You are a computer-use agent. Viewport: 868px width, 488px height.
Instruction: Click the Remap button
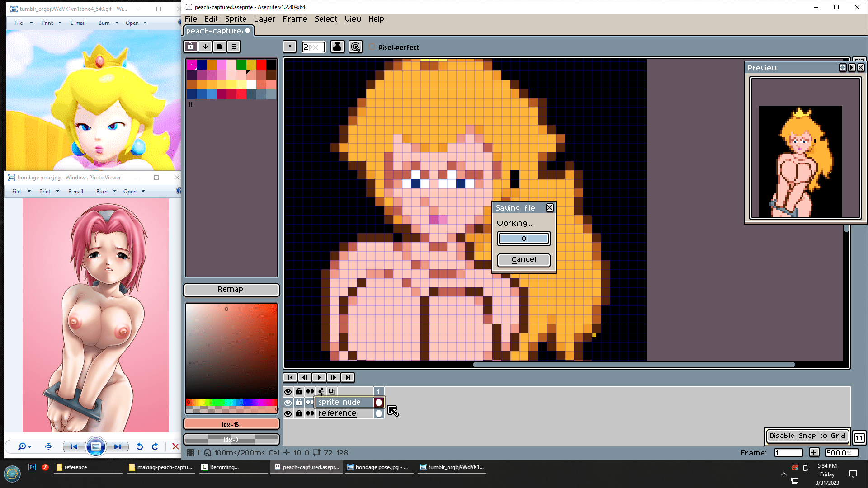tap(231, 289)
